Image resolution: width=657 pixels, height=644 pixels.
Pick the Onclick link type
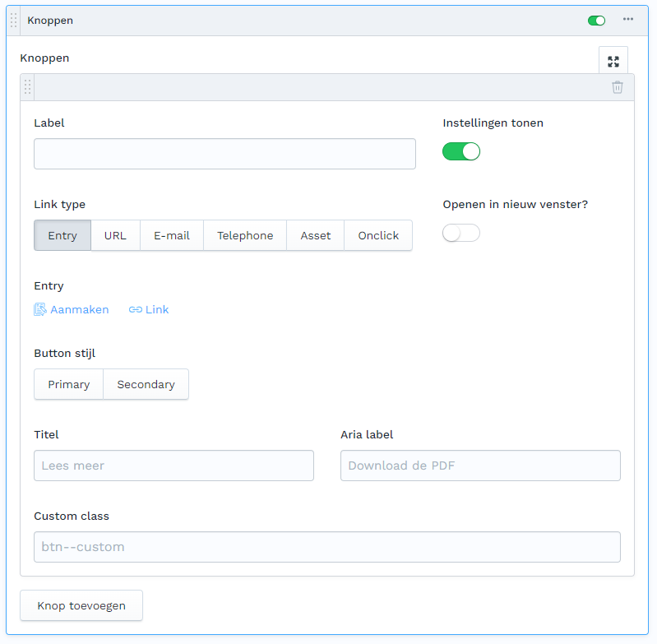coord(378,235)
